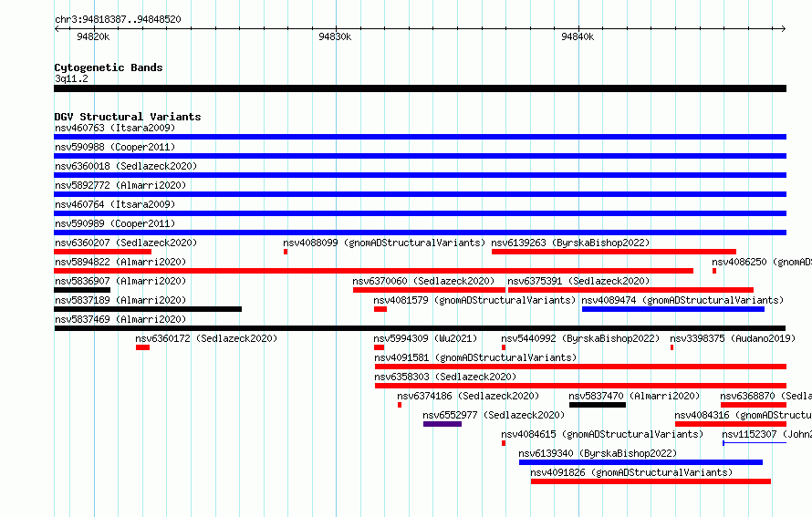This screenshot has width=812, height=517.
Task: Select nsv6139263 (ByrskaBishop2022) label
Action: click(570, 243)
